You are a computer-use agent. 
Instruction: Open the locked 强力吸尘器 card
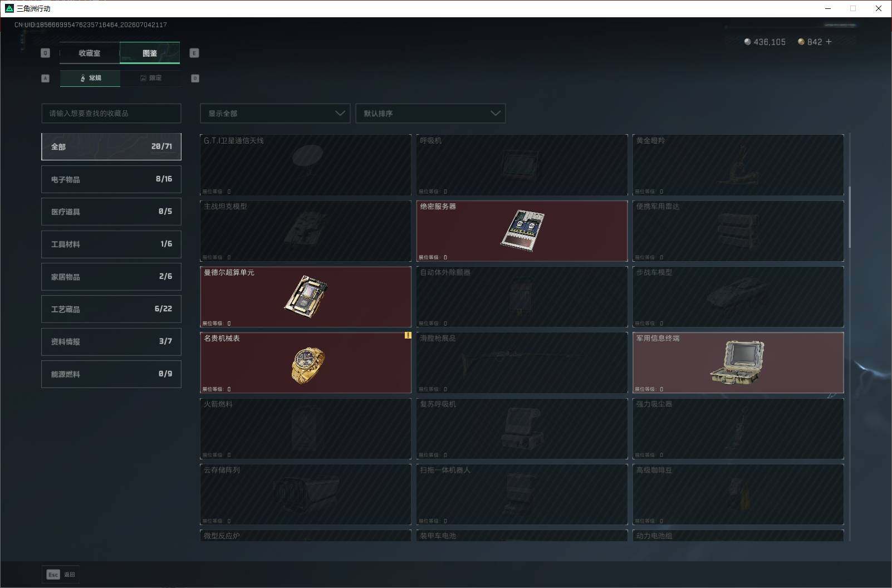pyautogui.click(x=738, y=429)
